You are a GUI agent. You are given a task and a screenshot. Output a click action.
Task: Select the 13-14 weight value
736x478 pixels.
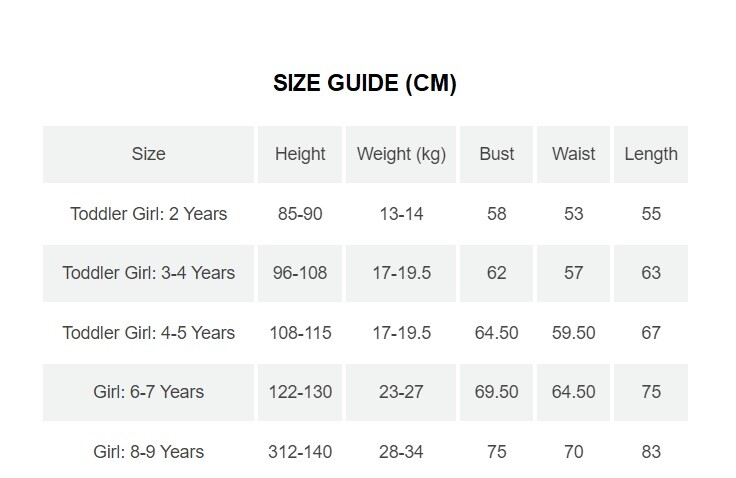(401, 214)
